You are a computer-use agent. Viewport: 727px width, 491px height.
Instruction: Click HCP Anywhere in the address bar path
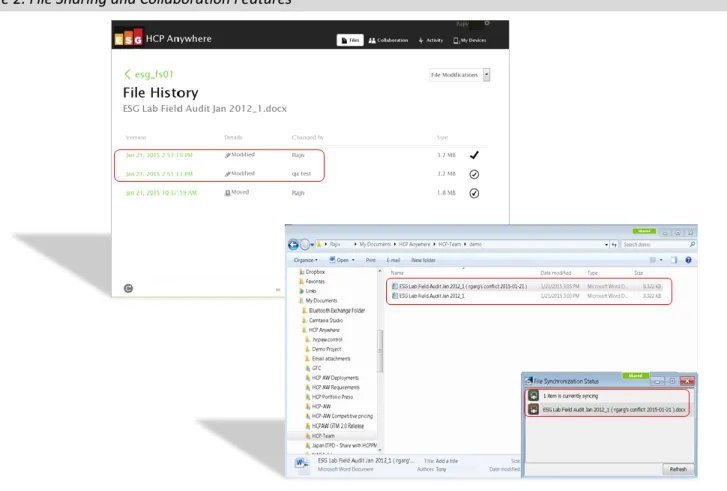pos(415,244)
